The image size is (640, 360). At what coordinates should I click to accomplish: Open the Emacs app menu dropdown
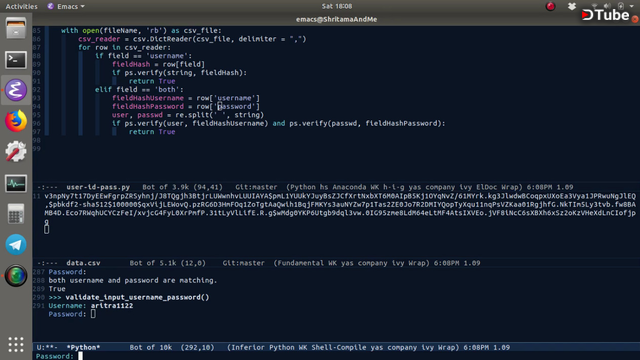66,6
